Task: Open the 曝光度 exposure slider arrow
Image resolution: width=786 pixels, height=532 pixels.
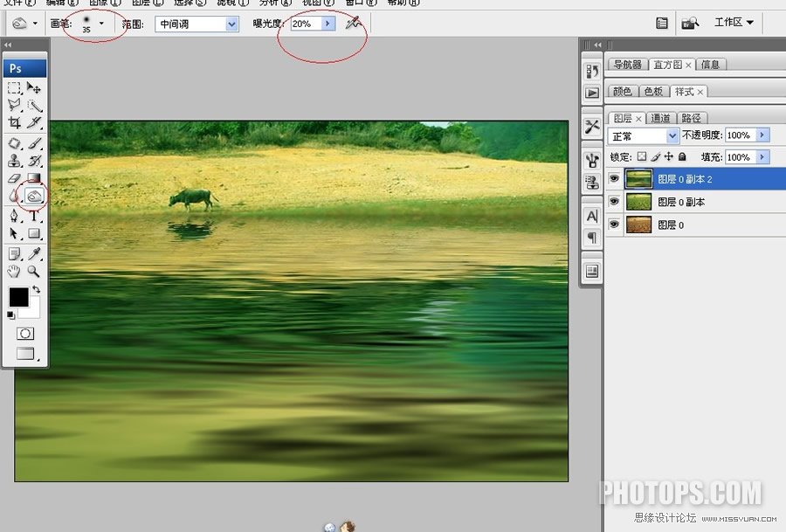Action: [x=327, y=24]
